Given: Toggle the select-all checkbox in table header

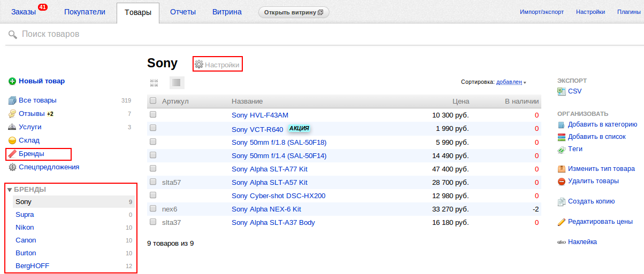Looking at the screenshot, I should click(x=153, y=101).
